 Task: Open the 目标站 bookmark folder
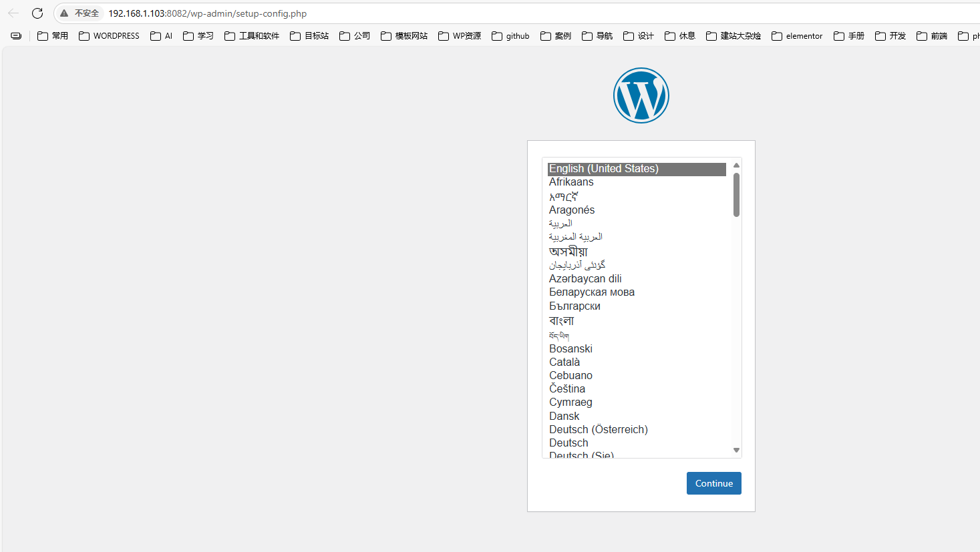pos(309,36)
